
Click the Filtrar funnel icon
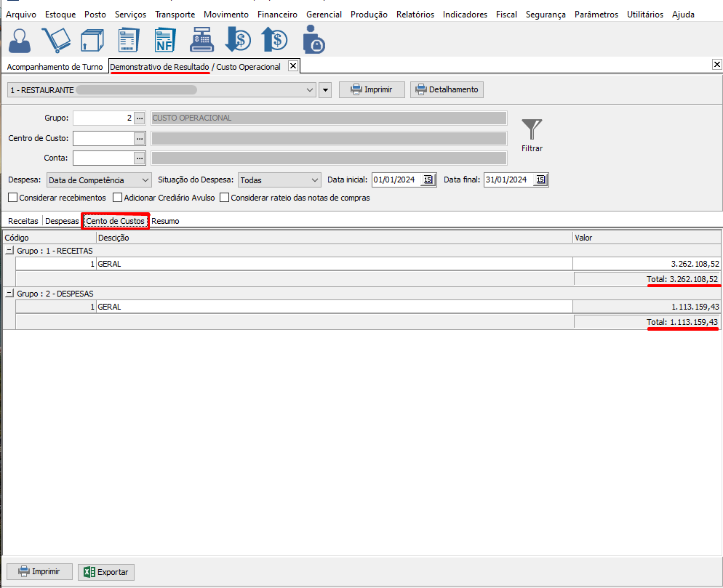(x=532, y=131)
